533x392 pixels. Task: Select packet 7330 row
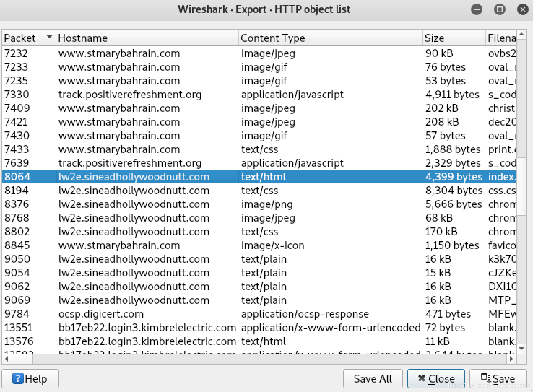coord(259,94)
